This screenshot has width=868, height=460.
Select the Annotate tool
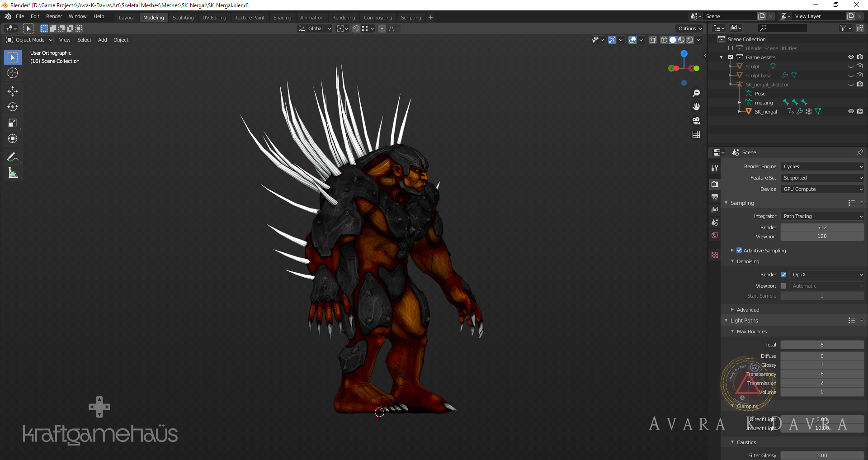click(13, 157)
